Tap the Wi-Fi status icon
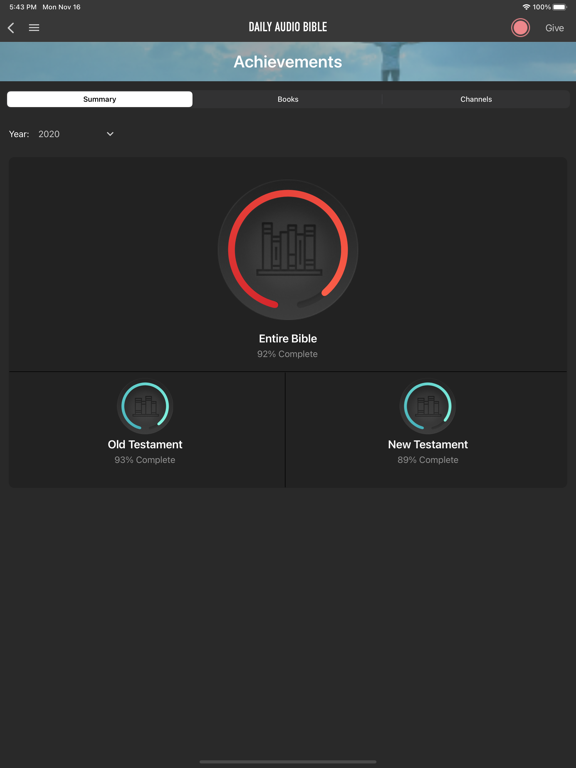Image resolution: width=576 pixels, height=768 pixels. pyautogui.click(x=526, y=7)
